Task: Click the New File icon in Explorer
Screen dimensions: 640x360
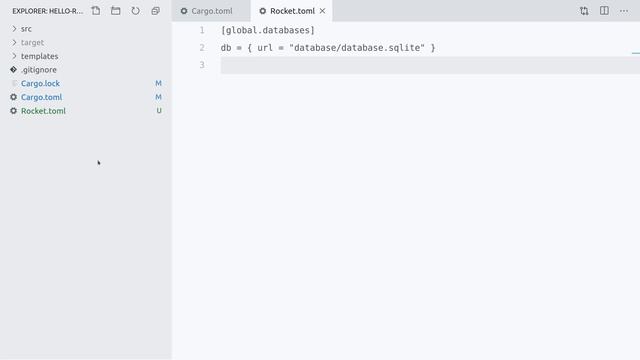Action: pyautogui.click(x=96, y=11)
